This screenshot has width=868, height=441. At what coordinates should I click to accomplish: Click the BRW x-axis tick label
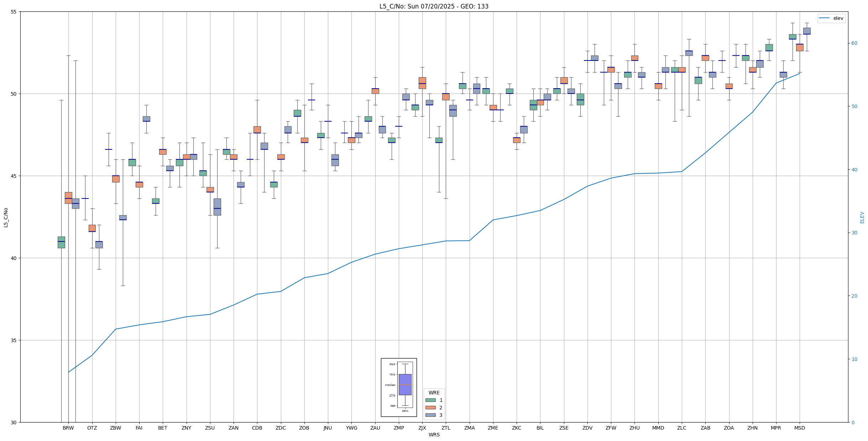68,428
